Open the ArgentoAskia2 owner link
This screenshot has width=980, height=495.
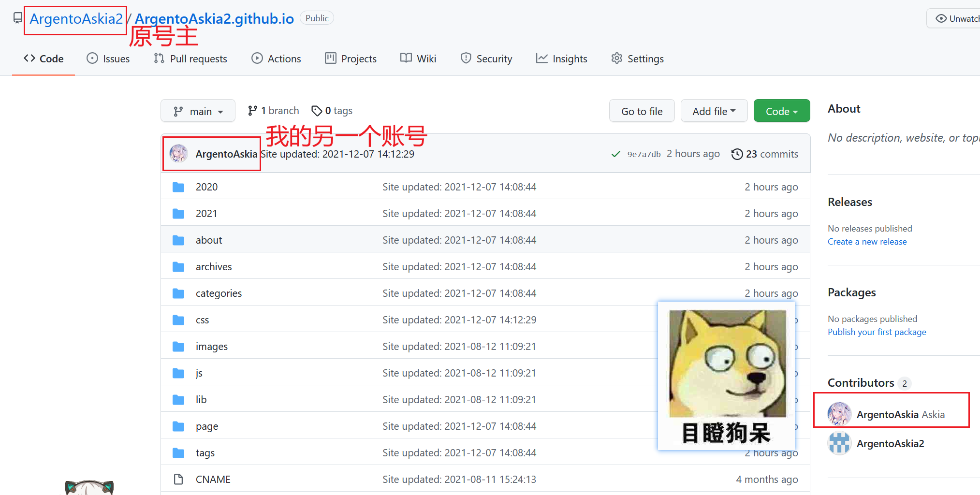[x=76, y=19]
